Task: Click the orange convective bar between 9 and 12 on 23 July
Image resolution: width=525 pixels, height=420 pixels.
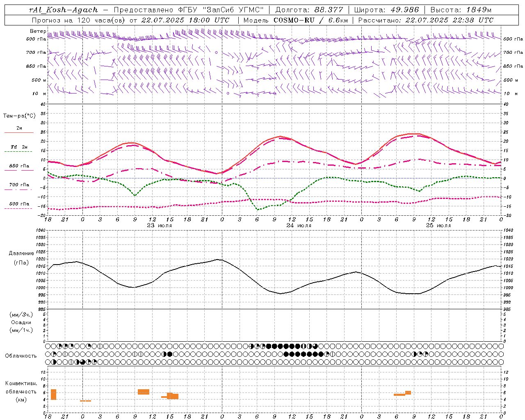Action: pyautogui.click(x=144, y=392)
